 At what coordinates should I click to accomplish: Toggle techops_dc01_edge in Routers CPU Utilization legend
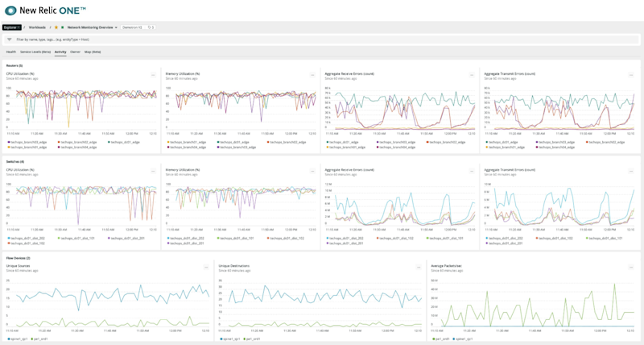[x=124, y=143]
